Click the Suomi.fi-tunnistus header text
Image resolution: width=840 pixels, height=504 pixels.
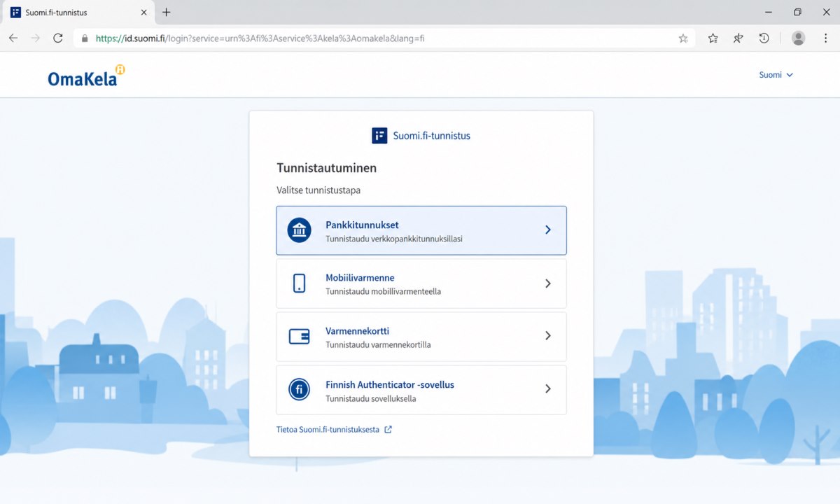[432, 136]
